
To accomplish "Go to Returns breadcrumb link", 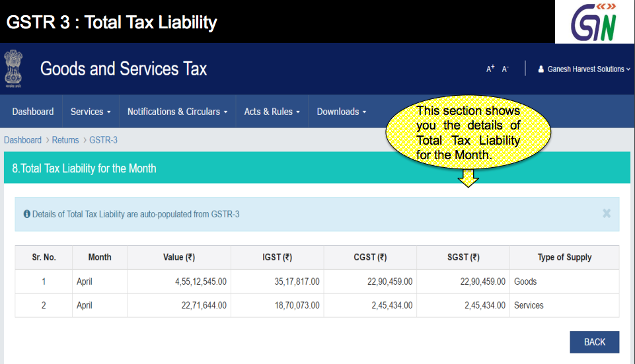I will tap(65, 140).
